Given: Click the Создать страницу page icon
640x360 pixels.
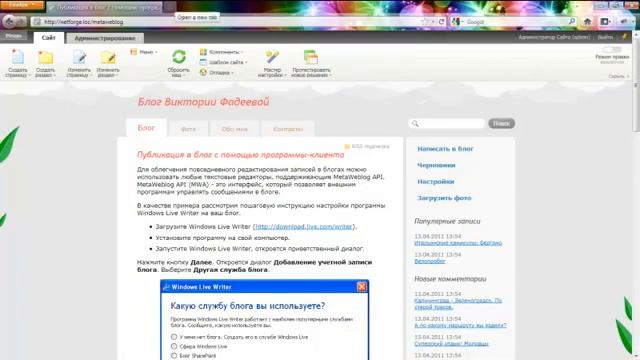Looking at the screenshot, I should coord(18,57).
